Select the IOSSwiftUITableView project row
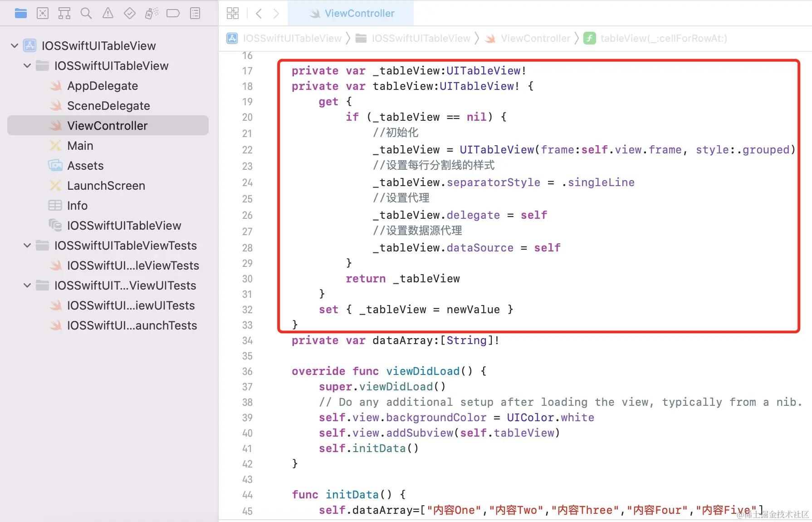812x522 pixels. [x=108, y=46]
